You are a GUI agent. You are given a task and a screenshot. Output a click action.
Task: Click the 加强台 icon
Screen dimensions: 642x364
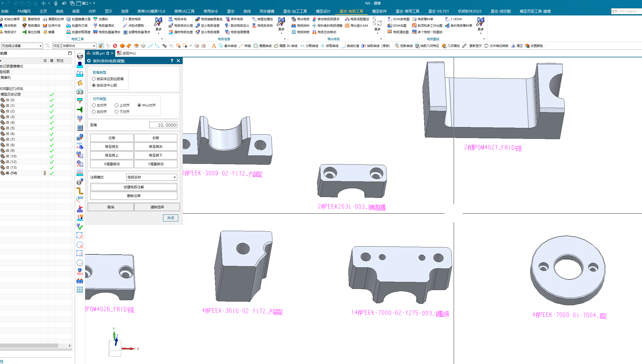click(x=95, y=19)
